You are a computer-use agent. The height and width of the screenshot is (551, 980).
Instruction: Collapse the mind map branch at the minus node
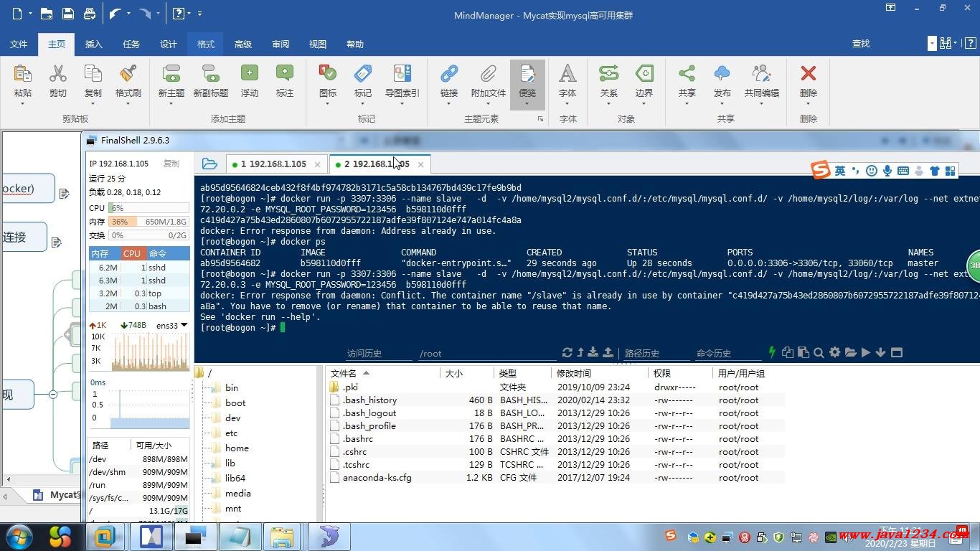pos(53,394)
